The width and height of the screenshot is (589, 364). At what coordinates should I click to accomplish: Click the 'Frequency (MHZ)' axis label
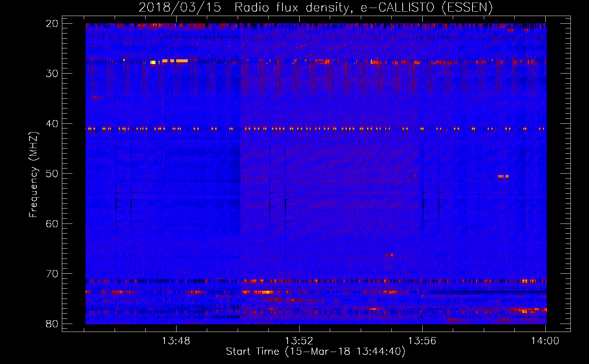33,175
